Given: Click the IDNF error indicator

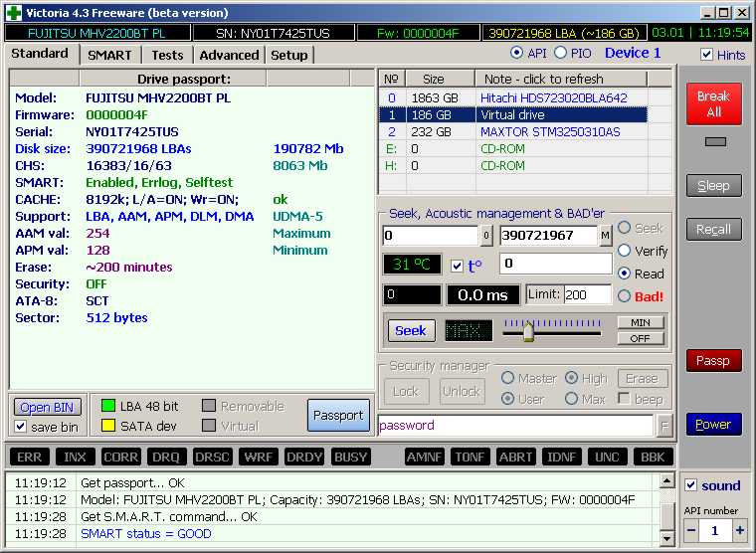Looking at the screenshot, I should [x=562, y=458].
